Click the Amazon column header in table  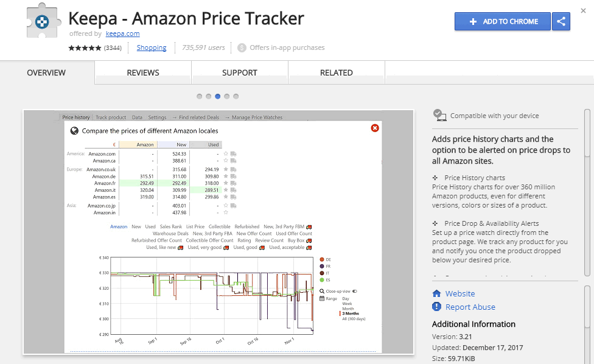[138, 144]
